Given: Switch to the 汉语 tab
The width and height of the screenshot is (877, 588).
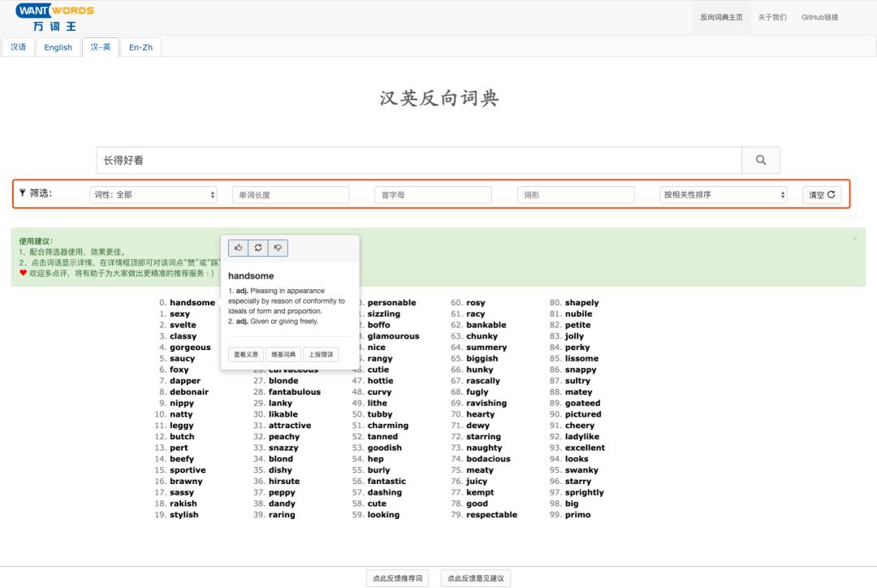Looking at the screenshot, I should 18,47.
